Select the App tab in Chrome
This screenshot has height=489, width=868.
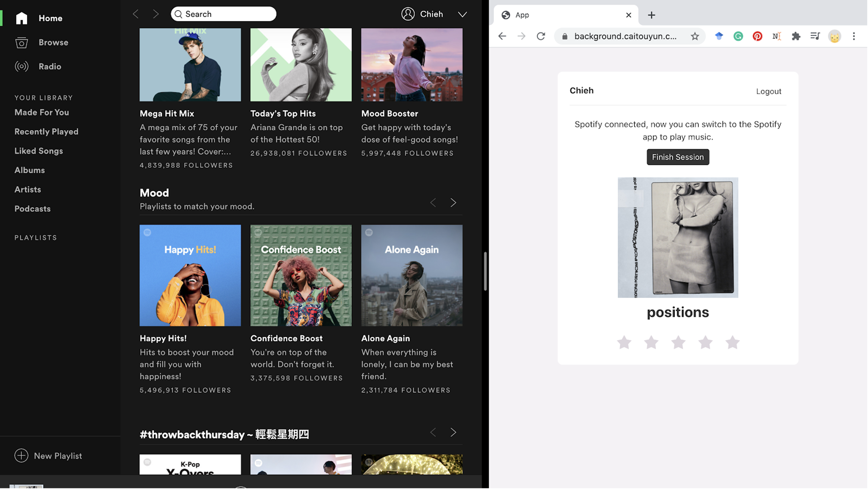(x=566, y=15)
